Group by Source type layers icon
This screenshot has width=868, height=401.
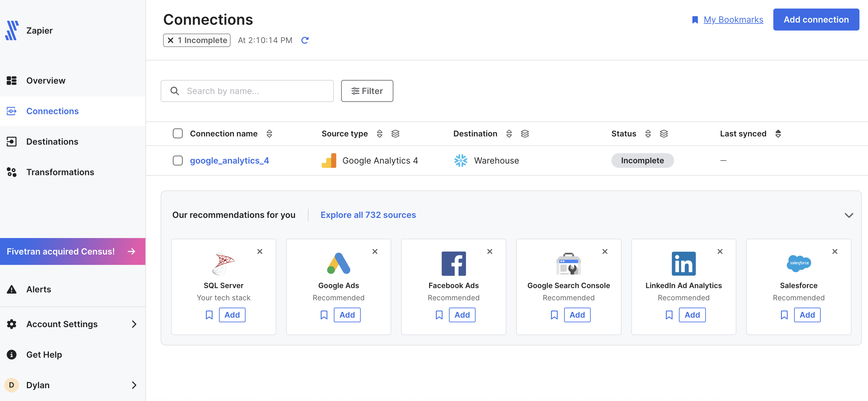click(395, 134)
